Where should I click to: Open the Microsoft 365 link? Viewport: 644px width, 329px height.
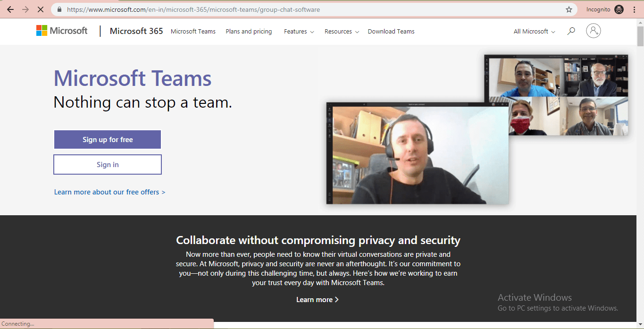tap(136, 31)
